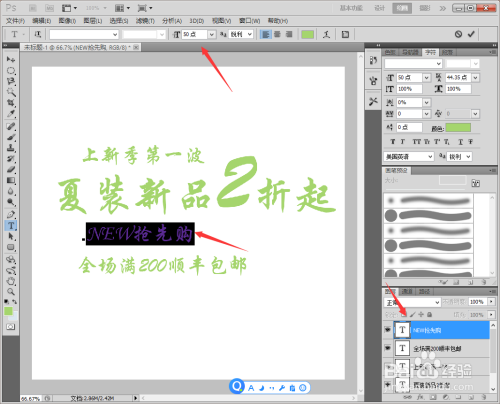Show more workspaces with double arrow
Viewport: 500px width, 404px height.
[x=443, y=8]
